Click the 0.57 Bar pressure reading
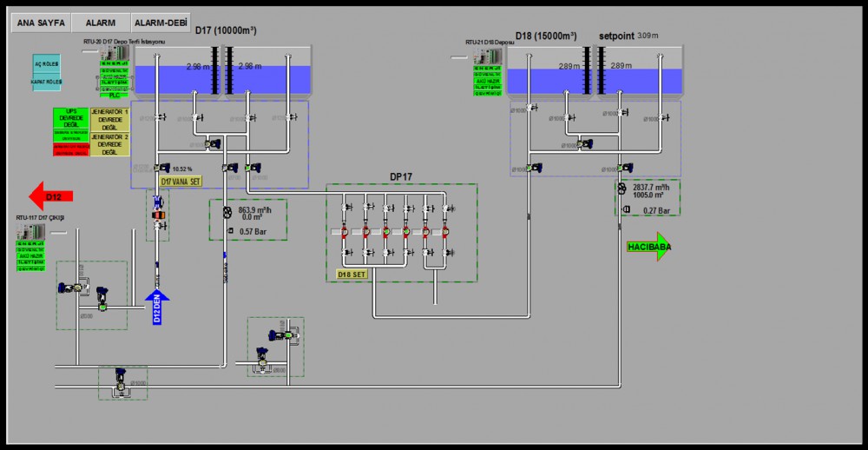 (x=253, y=232)
